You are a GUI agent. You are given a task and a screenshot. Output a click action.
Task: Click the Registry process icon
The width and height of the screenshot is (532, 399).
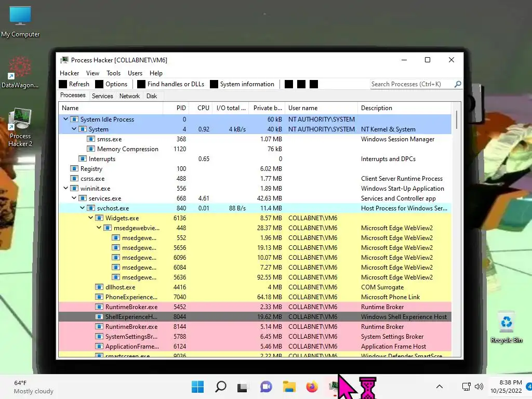point(74,169)
